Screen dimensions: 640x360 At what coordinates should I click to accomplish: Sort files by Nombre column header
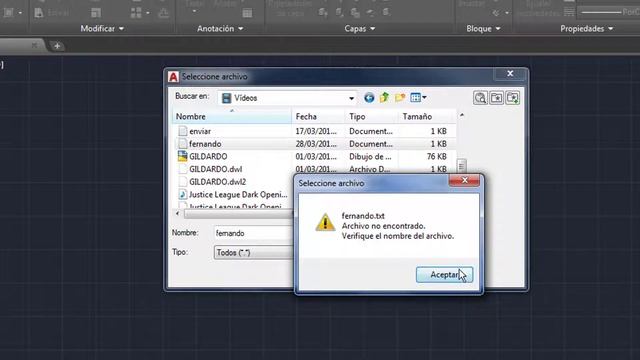232,116
